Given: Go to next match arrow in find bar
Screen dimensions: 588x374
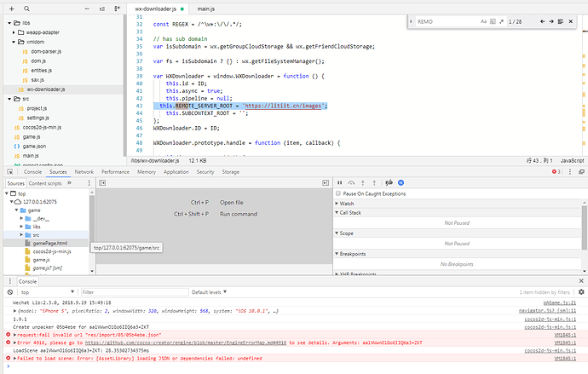Looking at the screenshot, I should pos(551,22).
